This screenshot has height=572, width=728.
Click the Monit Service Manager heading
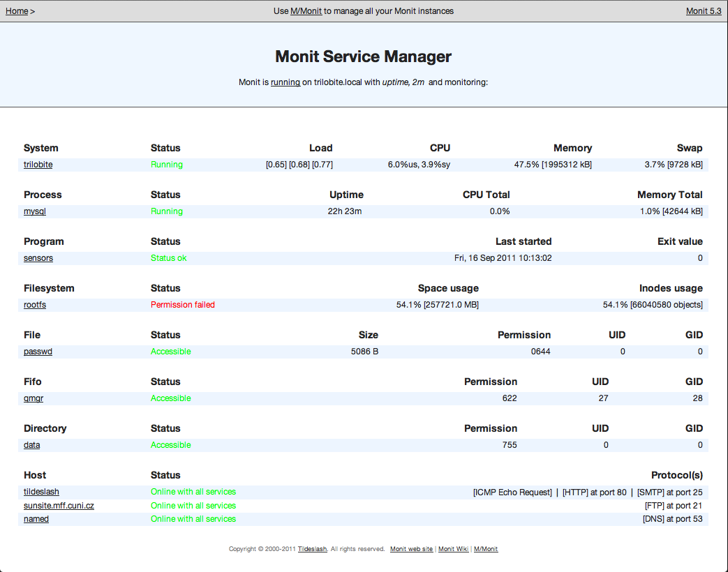coord(363,57)
